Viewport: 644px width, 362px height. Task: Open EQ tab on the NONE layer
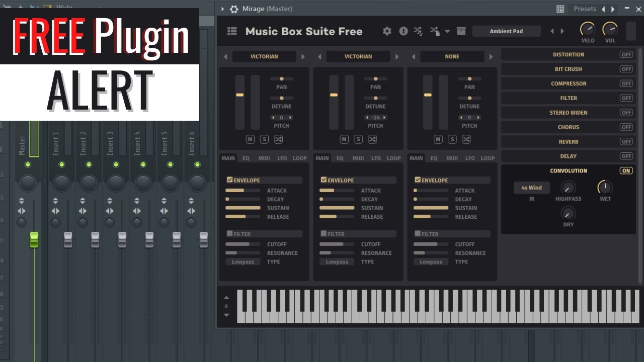point(434,158)
